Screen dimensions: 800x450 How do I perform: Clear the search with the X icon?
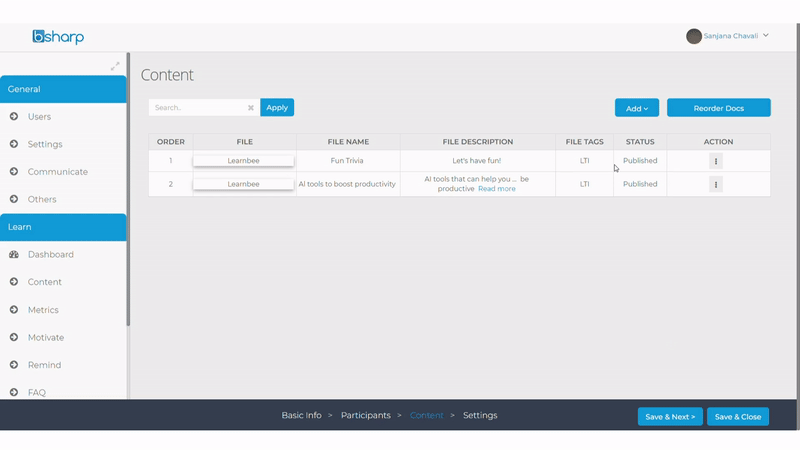click(251, 108)
